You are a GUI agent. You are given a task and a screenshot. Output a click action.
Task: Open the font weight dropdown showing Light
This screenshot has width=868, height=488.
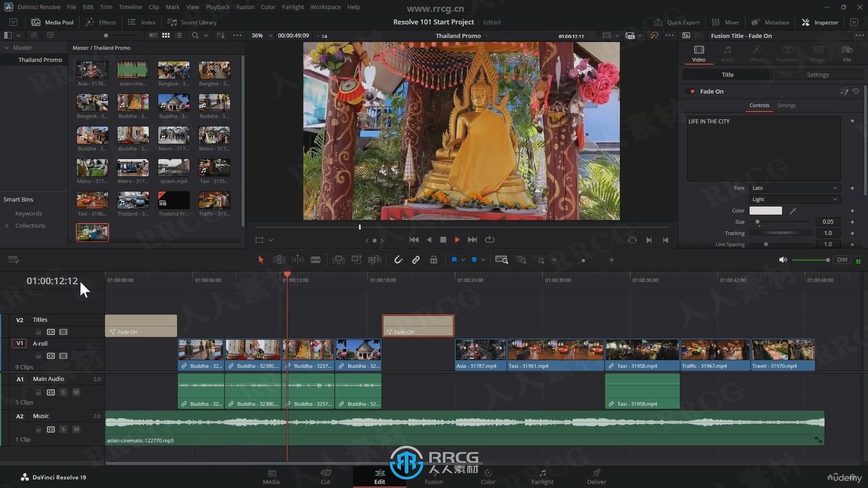794,199
